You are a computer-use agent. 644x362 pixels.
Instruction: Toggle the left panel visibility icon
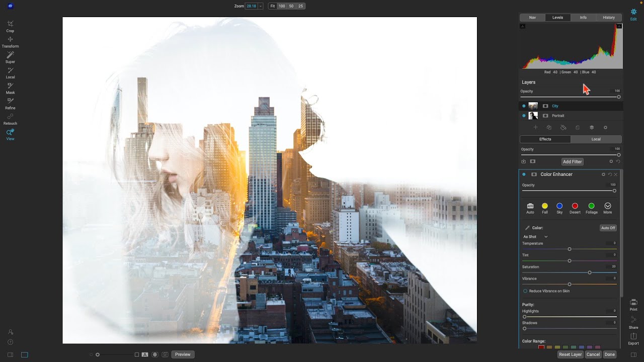click(x=10, y=354)
